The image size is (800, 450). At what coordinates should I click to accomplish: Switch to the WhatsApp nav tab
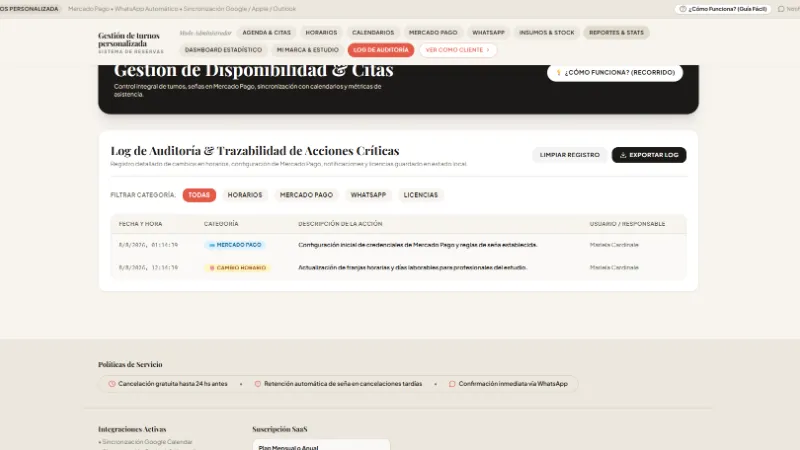[488, 33]
